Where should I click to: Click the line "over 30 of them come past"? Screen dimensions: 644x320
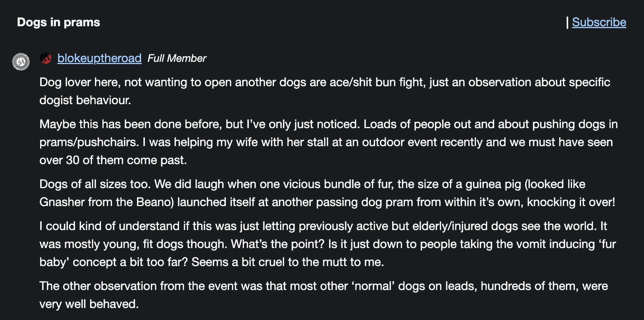113,160
